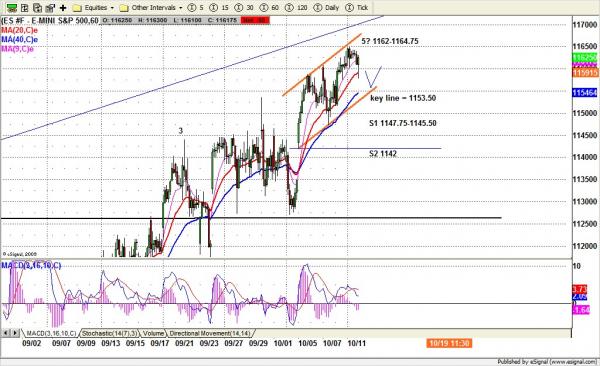Click the '5? 1162-1164.75' annotation
The image size is (600, 366).
[x=390, y=41]
